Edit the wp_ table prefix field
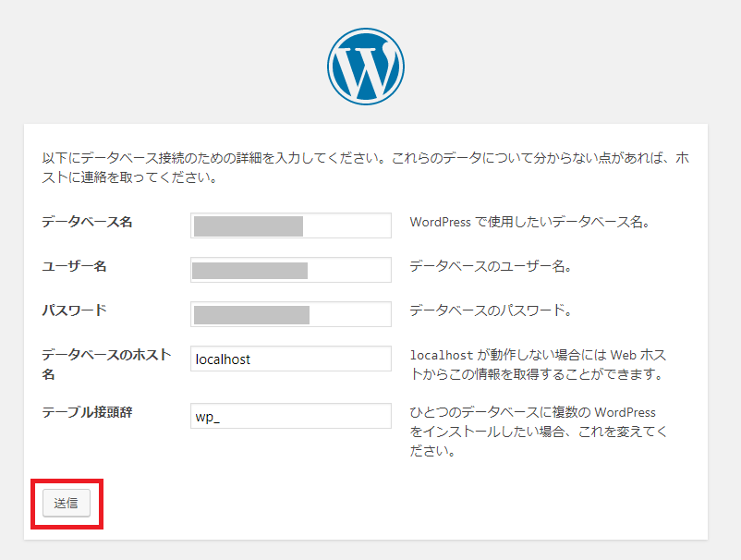The width and height of the screenshot is (741, 560). pos(291,416)
